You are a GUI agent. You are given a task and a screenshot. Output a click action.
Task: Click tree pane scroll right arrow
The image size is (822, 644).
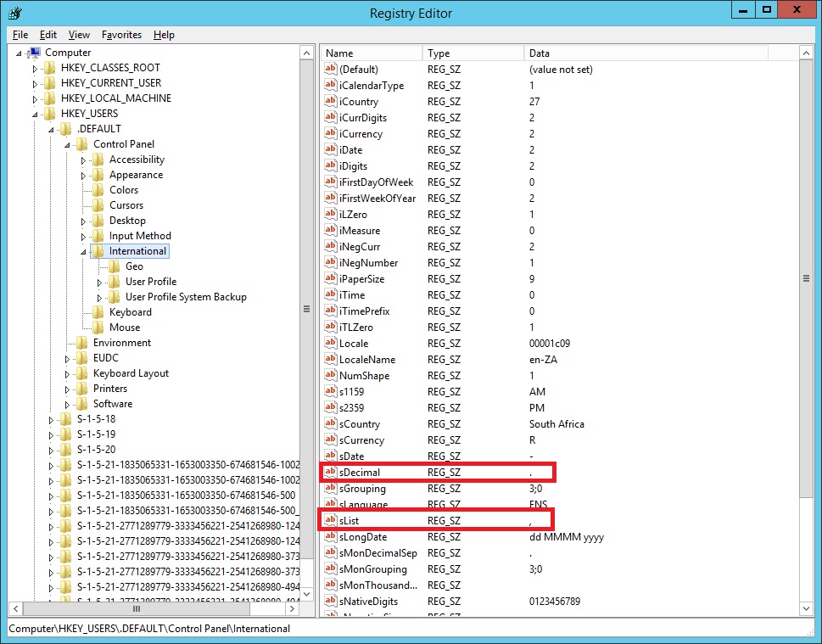coord(292,608)
